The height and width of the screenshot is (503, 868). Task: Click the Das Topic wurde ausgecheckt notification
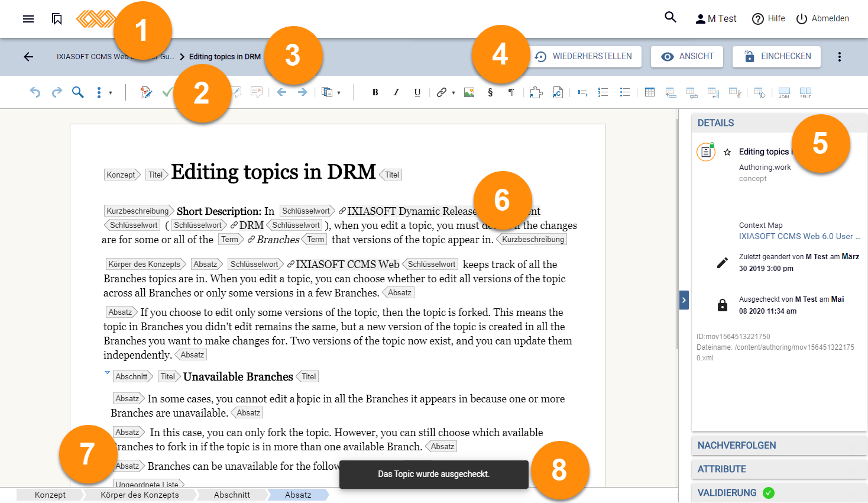pos(434,474)
